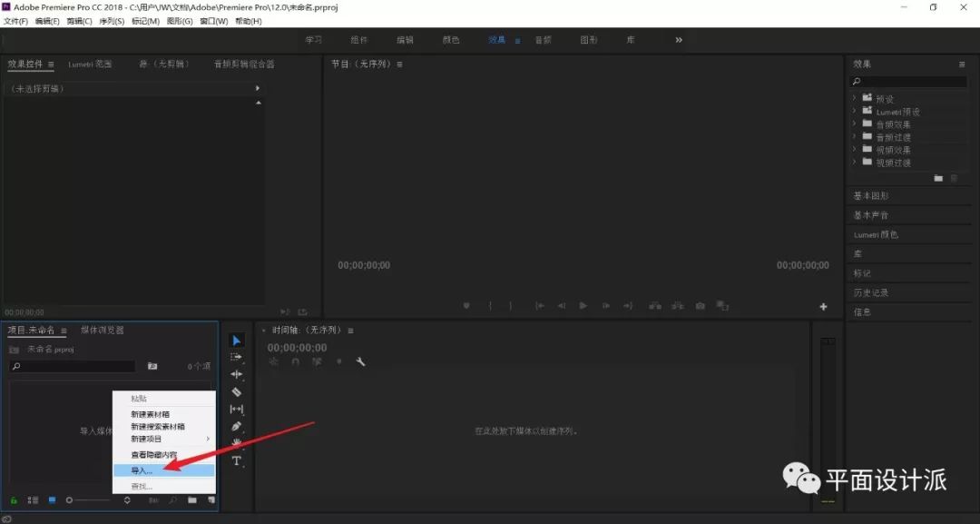Open the 文件(F) menu

pyautogui.click(x=15, y=21)
